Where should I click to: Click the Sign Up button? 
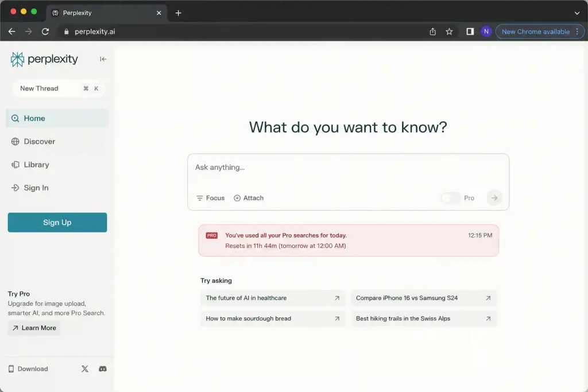(57, 223)
